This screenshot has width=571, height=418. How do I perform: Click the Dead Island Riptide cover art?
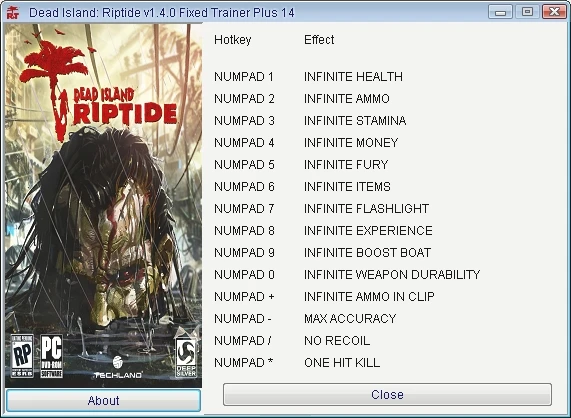[103, 205]
